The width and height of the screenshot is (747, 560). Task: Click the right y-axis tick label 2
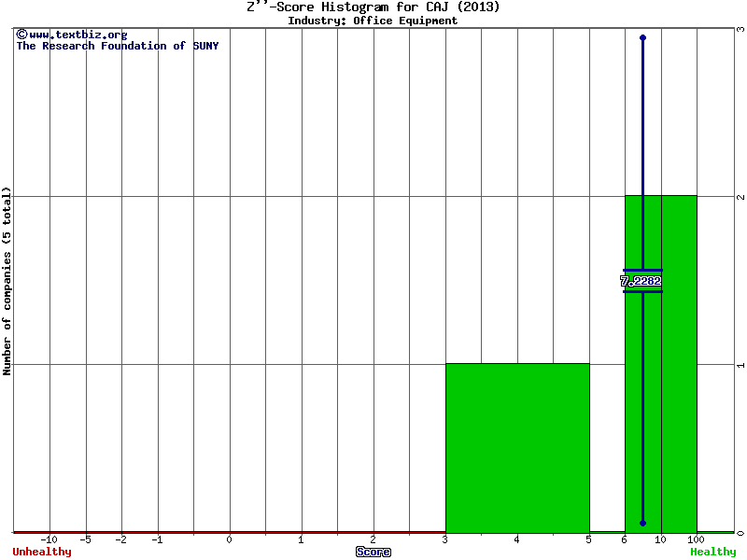(740, 197)
